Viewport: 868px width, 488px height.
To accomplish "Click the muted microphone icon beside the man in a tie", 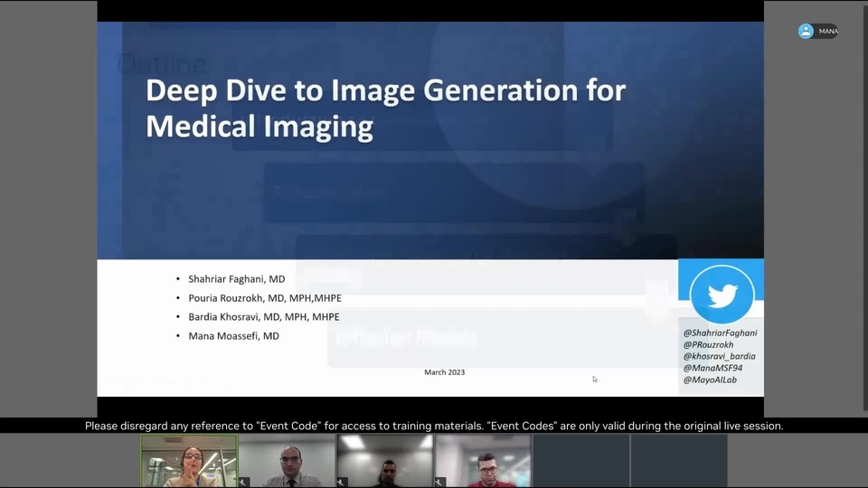I will pos(243,483).
